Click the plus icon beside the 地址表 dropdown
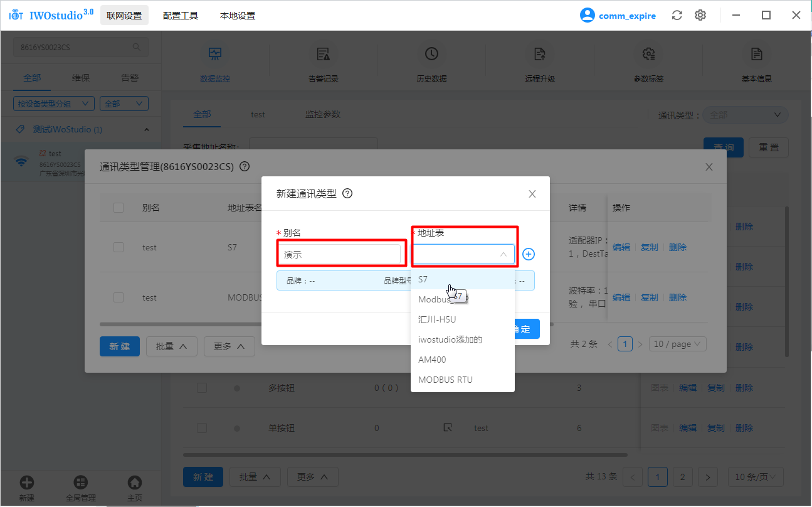This screenshot has height=507, width=812. point(529,254)
